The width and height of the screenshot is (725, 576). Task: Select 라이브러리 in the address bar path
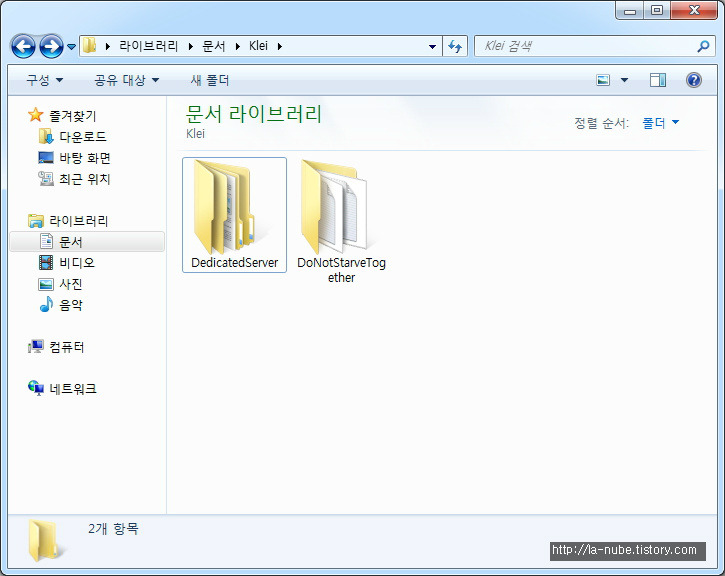click(148, 46)
